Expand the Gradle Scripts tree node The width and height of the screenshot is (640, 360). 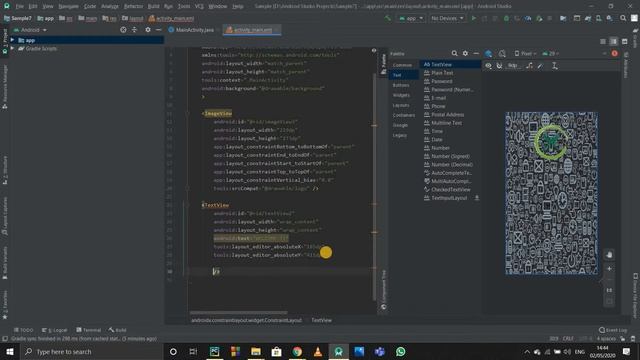click(x=12, y=48)
